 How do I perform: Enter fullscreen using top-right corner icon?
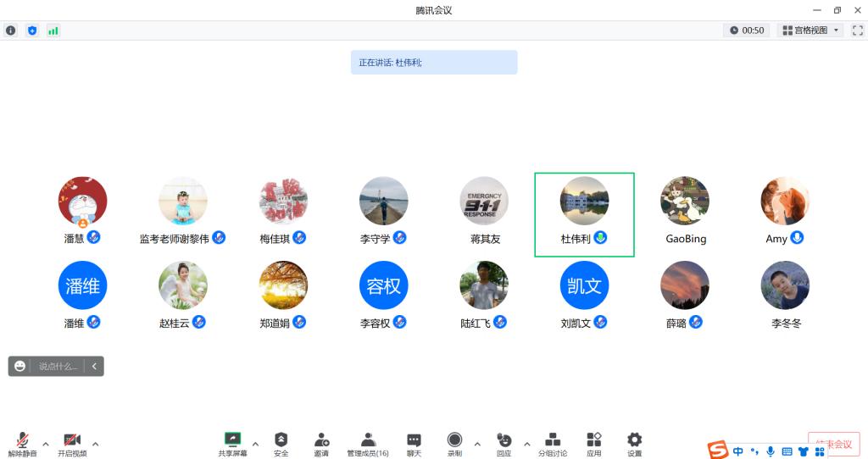pos(857,30)
